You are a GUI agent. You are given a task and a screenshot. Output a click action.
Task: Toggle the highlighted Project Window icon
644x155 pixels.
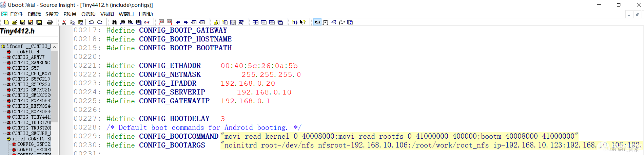click(x=317, y=22)
